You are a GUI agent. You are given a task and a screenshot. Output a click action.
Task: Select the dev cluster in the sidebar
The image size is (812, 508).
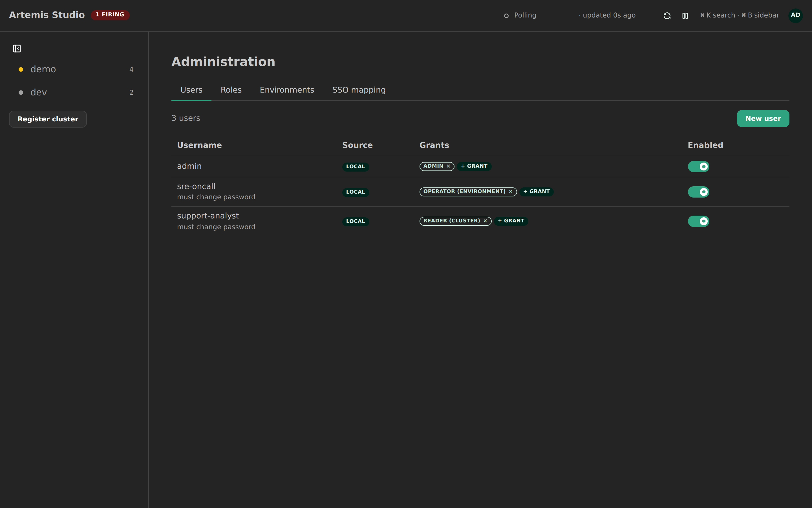pos(74,93)
